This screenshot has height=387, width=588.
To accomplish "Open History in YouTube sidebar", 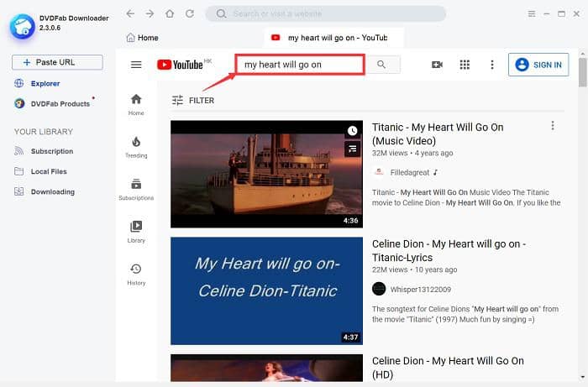I will (x=136, y=275).
